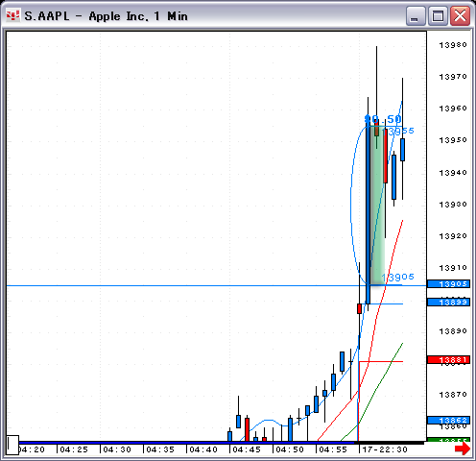Click the red scroll-right arrow icon

(x=463, y=449)
